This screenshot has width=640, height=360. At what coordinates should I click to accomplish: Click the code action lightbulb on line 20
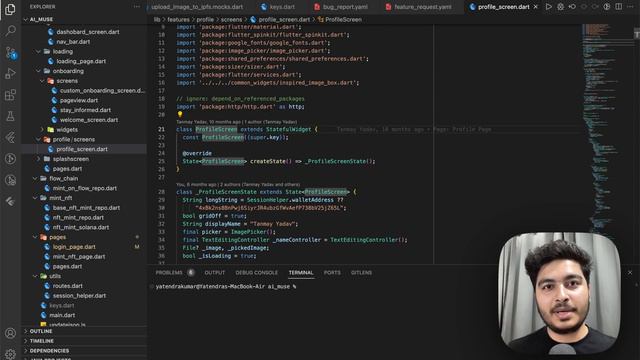(x=180, y=115)
